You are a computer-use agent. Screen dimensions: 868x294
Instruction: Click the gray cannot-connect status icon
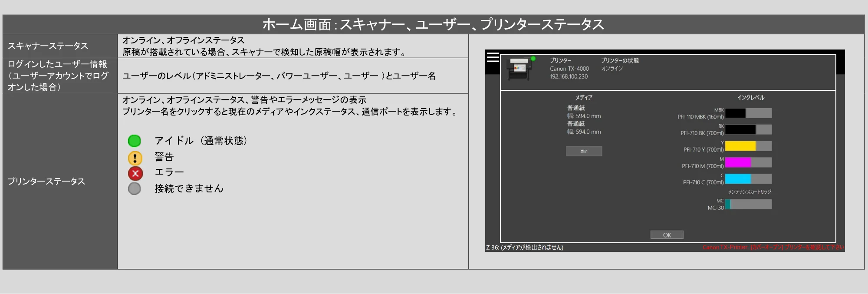pos(135,188)
